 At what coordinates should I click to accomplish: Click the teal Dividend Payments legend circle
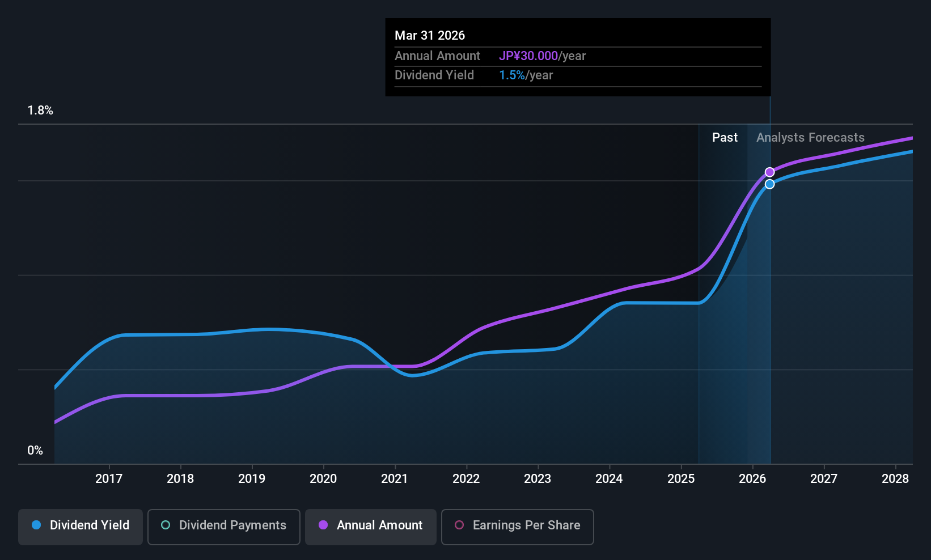[166, 525]
